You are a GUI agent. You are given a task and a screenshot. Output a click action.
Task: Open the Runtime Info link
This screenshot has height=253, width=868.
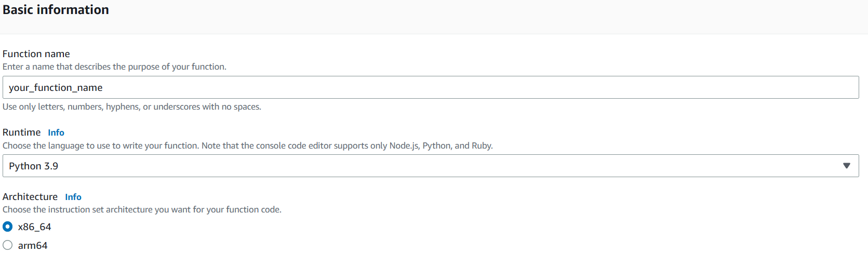click(x=56, y=132)
